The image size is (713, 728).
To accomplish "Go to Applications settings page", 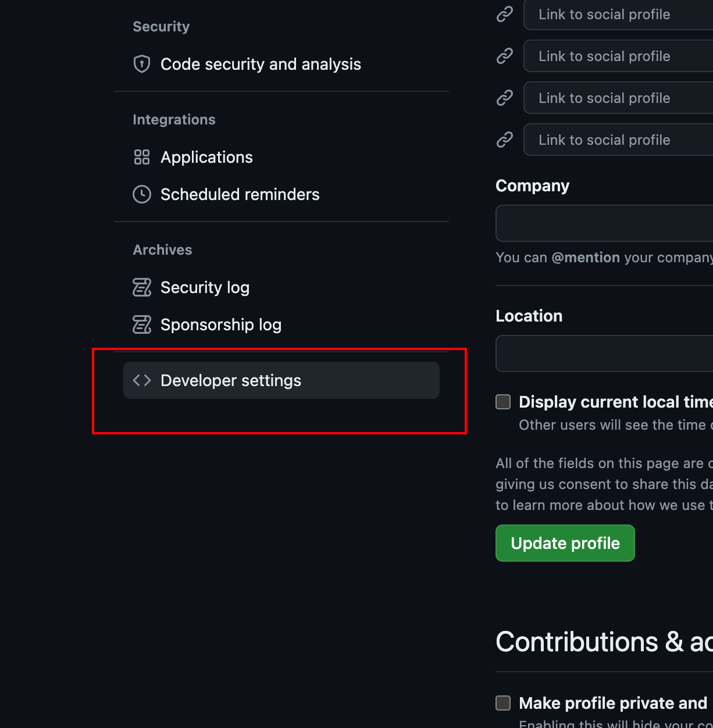I will (x=206, y=157).
